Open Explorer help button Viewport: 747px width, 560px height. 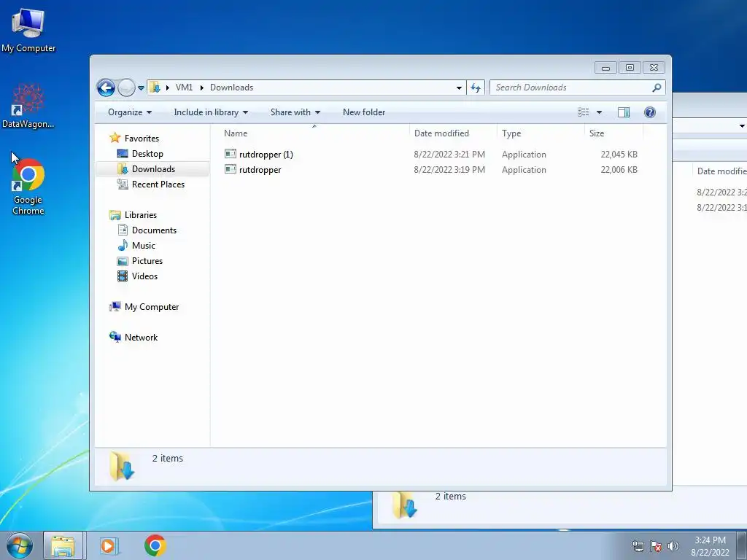point(650,112)
